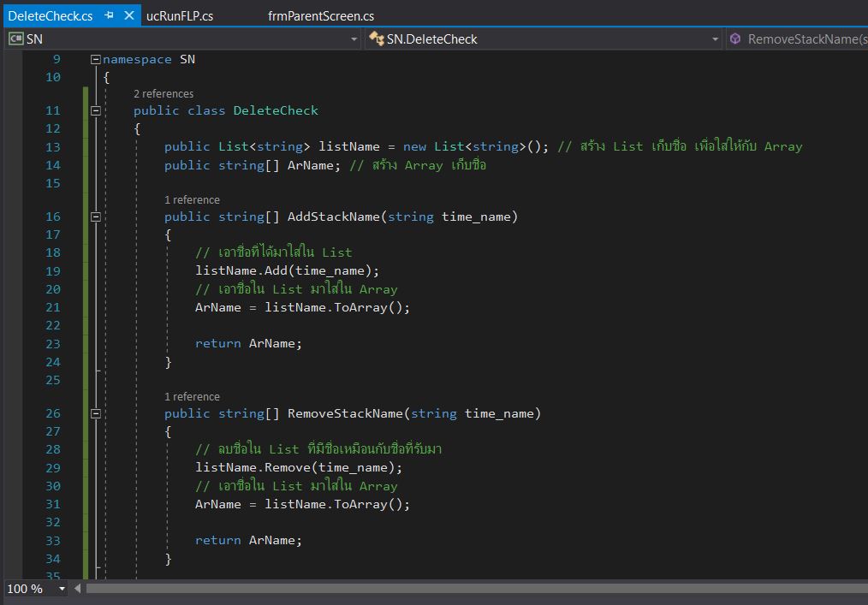
Task: Collapse the namespace SN block
Action: tap(96, 59)
